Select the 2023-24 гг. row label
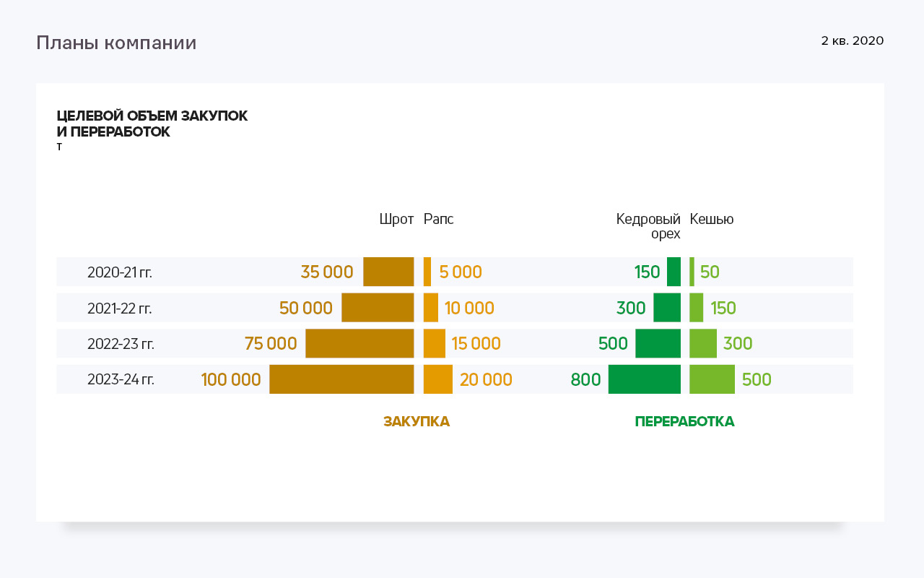This screenshot has width=924, height=578. tap(121, 380)
